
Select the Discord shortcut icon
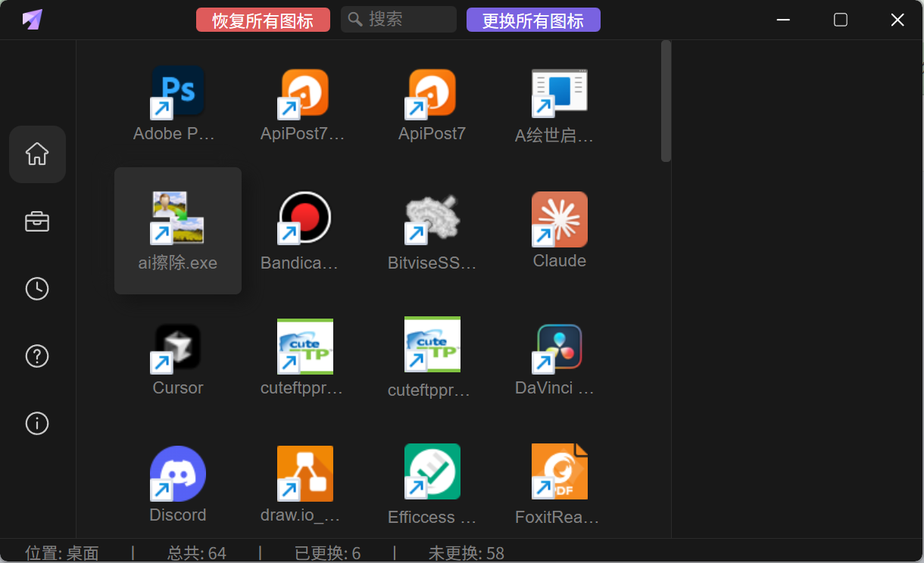coord(177,472)
